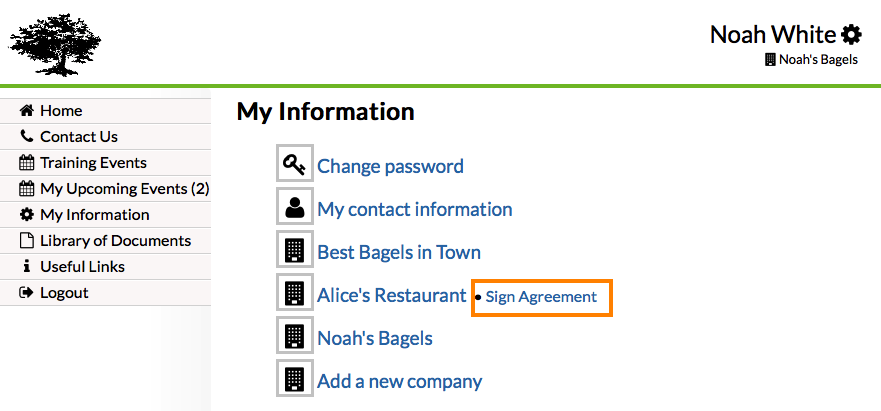Log out using the sidebar Logout item
The height and width of the screenshot is (411, 881).
pyautogui.click(x=64, y=293)
